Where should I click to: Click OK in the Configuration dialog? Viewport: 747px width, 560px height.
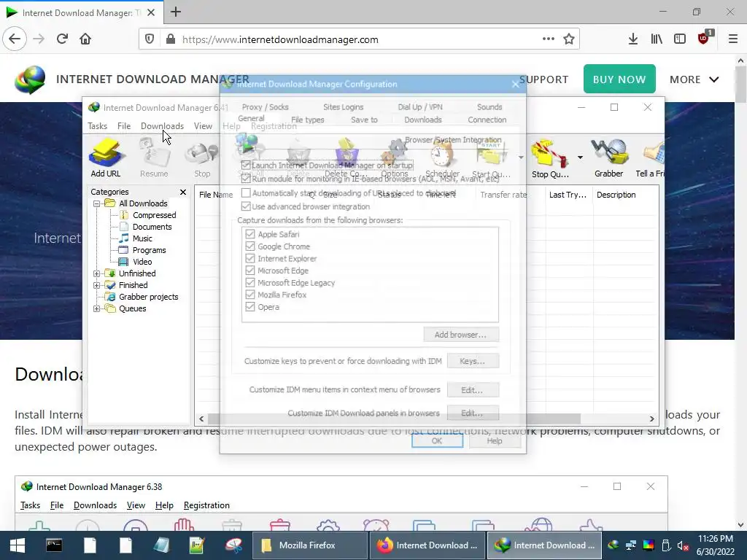437,441
